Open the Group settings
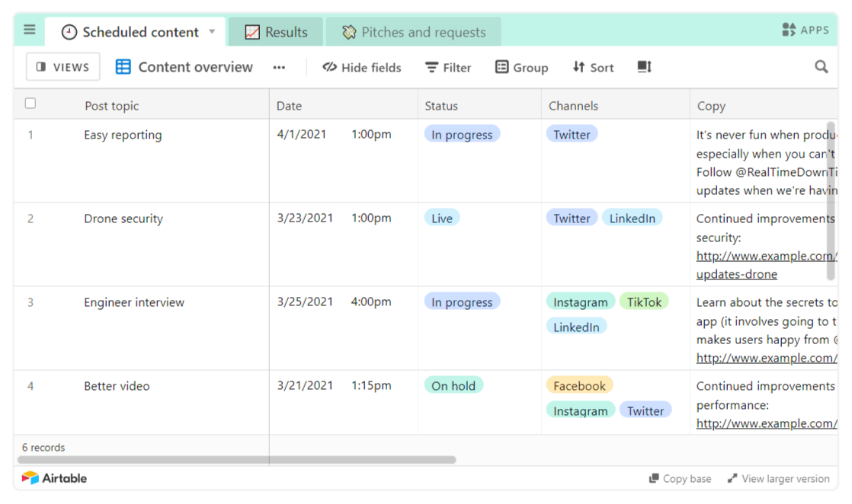852x504 pixels. tap(522, 67)
